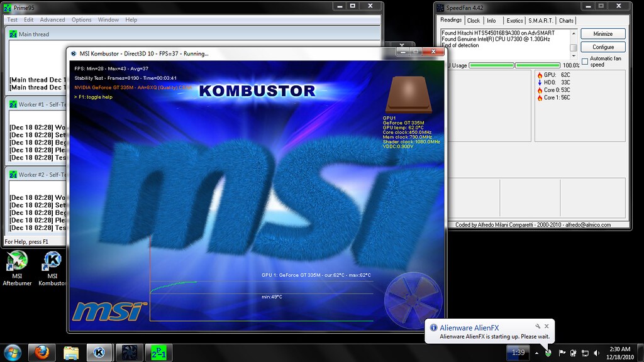Viewport: 644px width, 362px height.
Task: Enable Automatic fan speed checkbox
Action: [585, 62]
